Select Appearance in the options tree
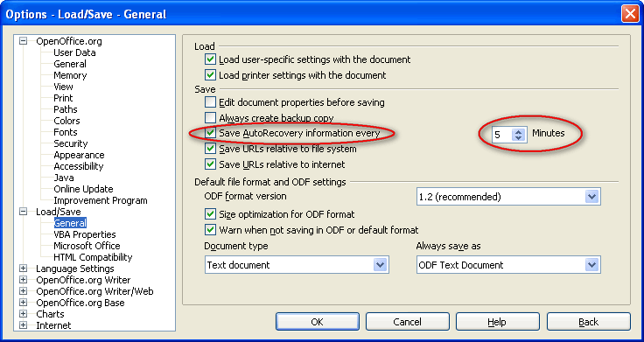The height and width of the screenshot is (342, 644). [x=79, y=155]
